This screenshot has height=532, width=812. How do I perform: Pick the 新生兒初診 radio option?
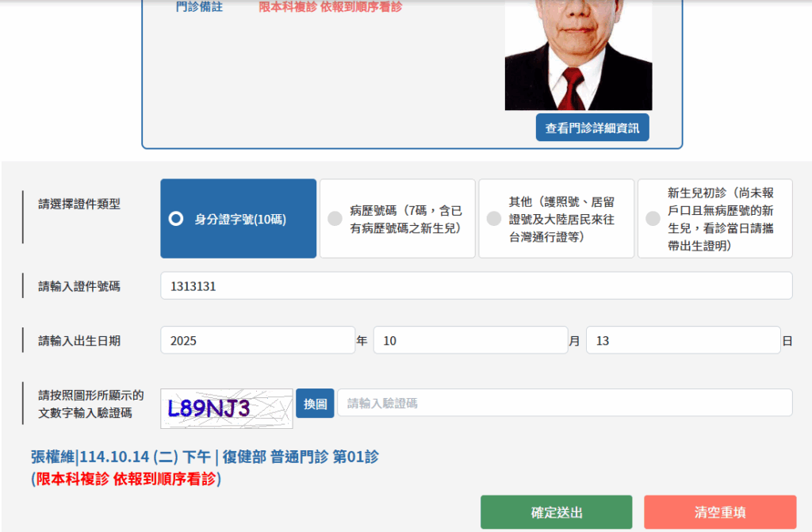(x=653, y=219)
